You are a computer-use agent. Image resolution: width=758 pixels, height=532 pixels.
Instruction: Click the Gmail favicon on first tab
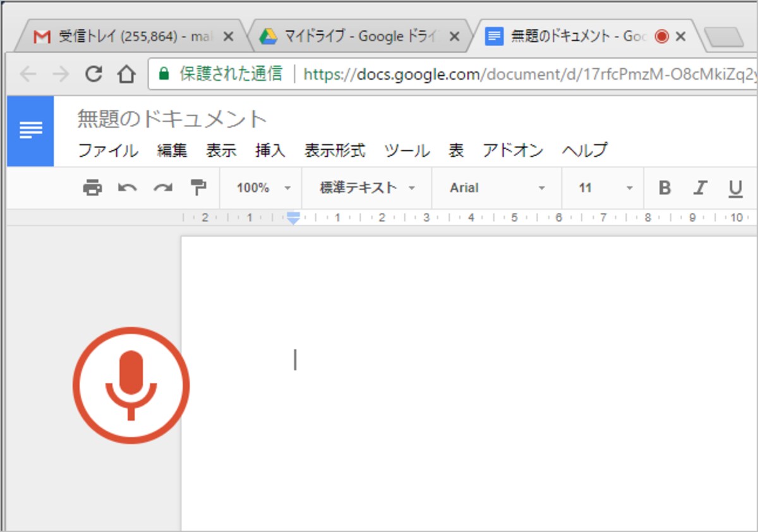(x=42, y=37)
